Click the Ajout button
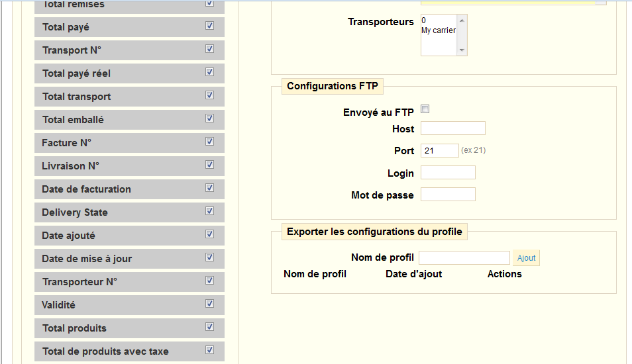632x364 pixels. pyautogui.click(x=526, y=258)
